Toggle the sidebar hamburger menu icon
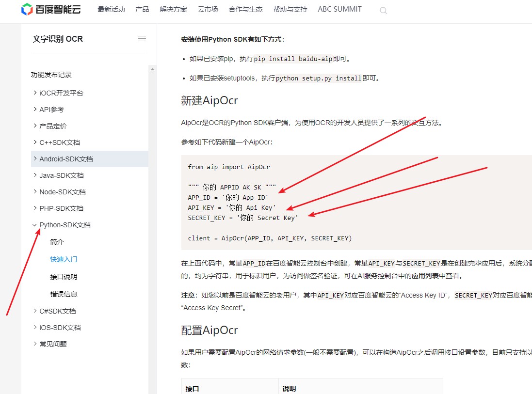The width and height of the screenshot is (532, 394). click(x=142, y=39)
